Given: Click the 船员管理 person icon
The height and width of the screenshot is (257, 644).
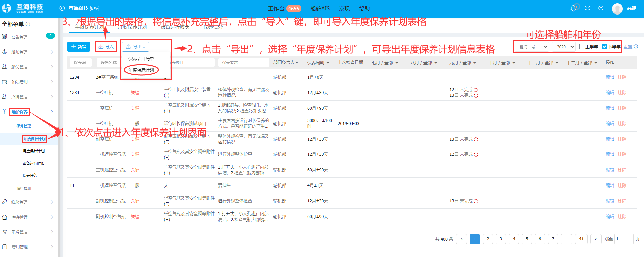Looking at the screenshot, I should click(x=4, y=66).
